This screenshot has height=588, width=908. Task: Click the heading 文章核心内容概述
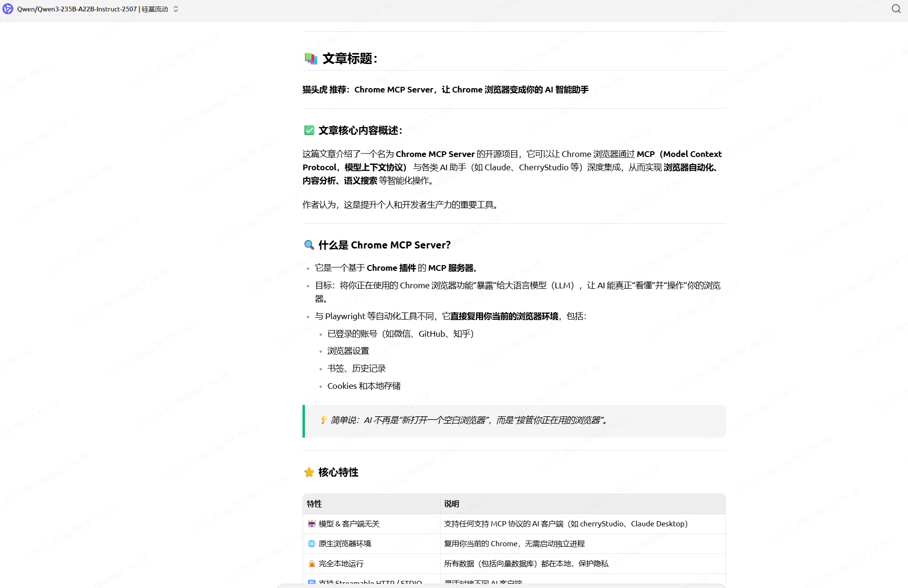coord(360,130)
